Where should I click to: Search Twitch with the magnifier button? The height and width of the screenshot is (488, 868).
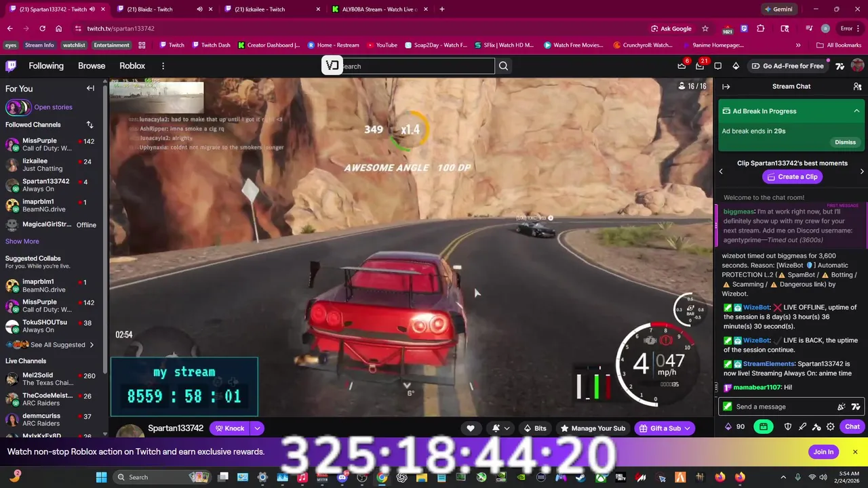(503, 66)
